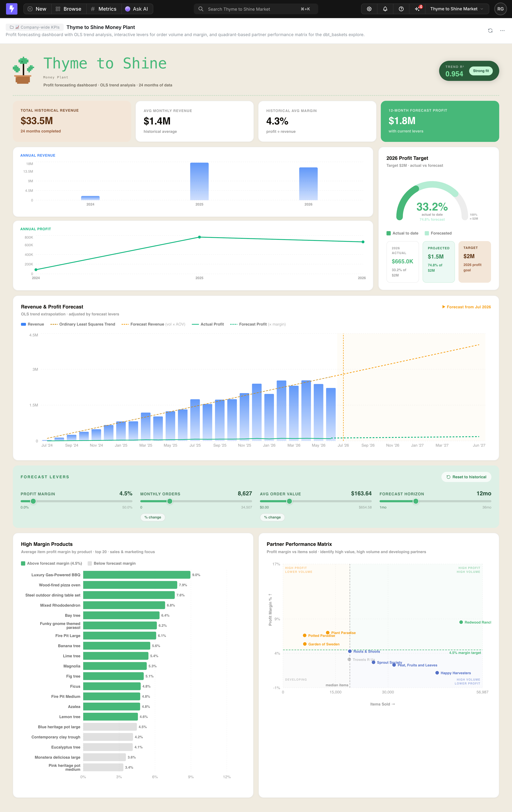Go to Metrics

coord(103,9)
